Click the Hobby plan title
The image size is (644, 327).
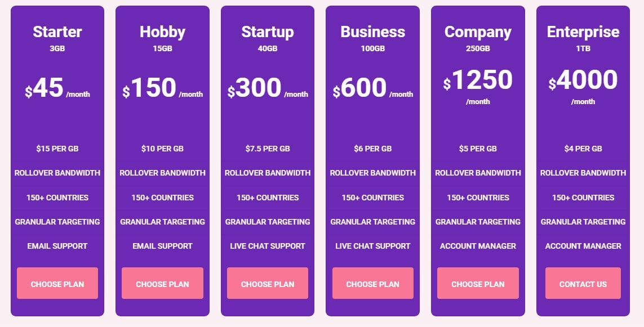click(x=163, y=32)
